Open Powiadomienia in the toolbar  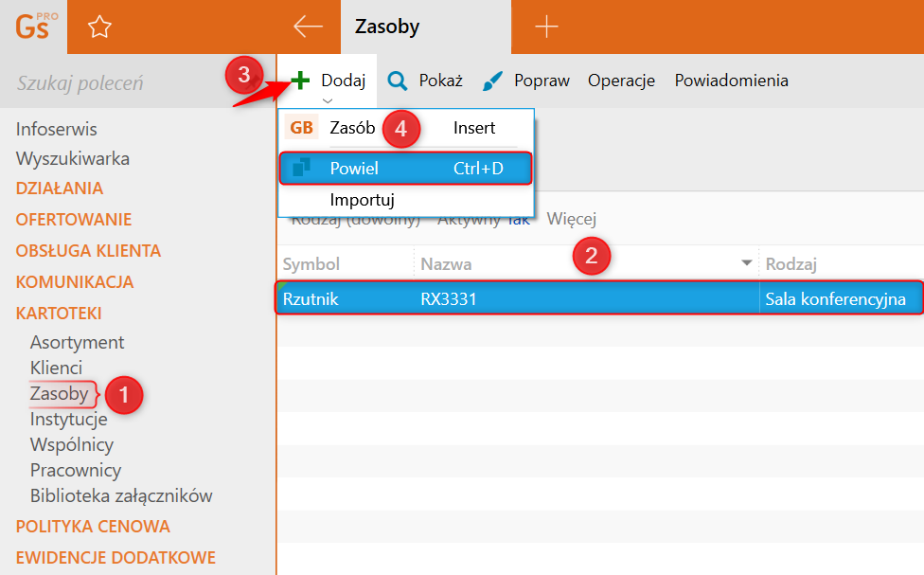731,81
